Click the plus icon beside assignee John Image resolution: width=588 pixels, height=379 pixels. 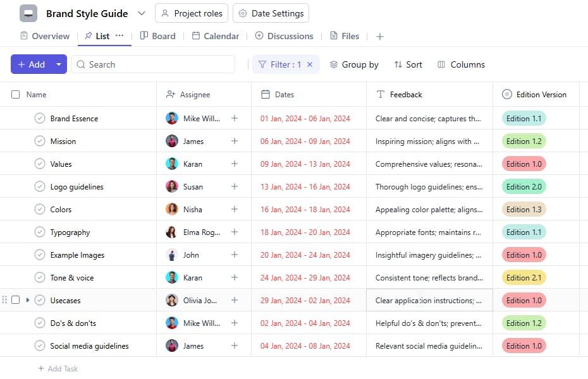[235, 255]
